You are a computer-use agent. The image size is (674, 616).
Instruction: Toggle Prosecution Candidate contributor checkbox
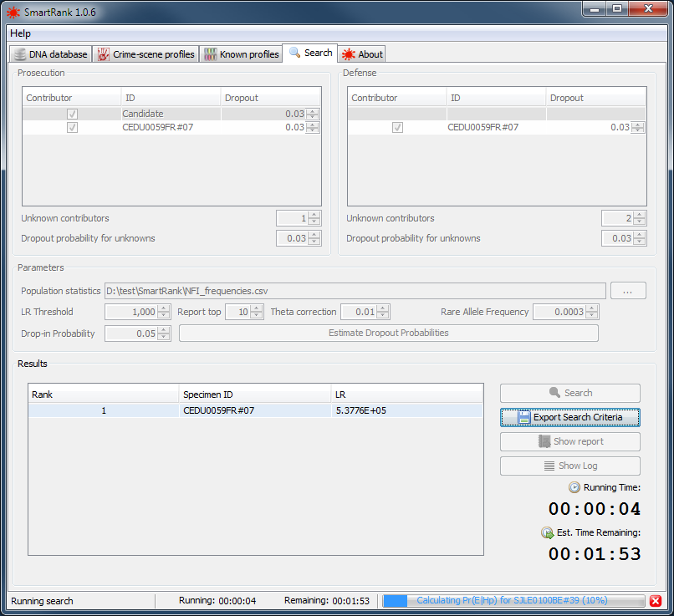[x=72, y=114]
